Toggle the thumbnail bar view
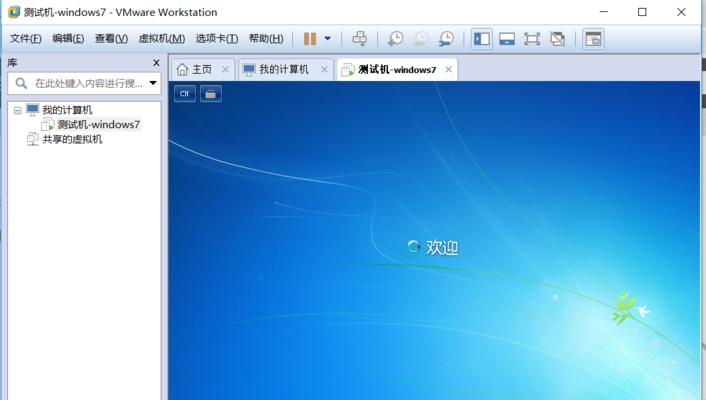The height and width of the screenshot is (400, 706). click(507, 39)
